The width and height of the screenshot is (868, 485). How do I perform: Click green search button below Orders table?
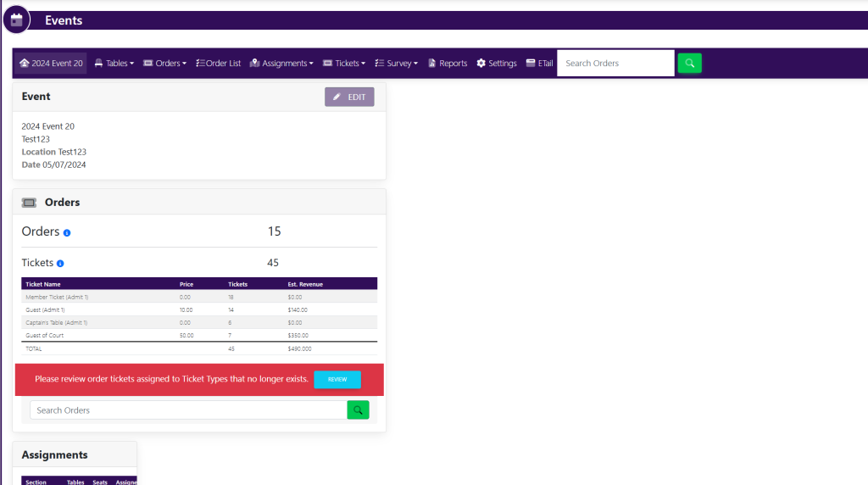[358, 410]
